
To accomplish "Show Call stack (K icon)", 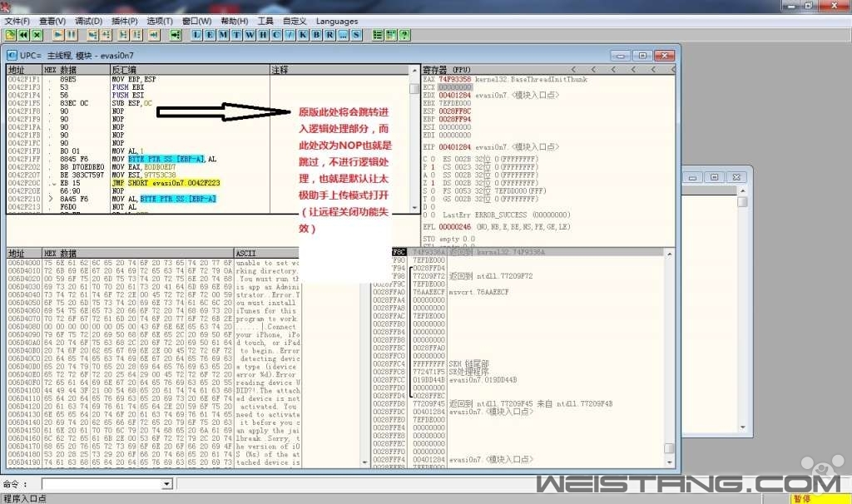I will [303, 35].
